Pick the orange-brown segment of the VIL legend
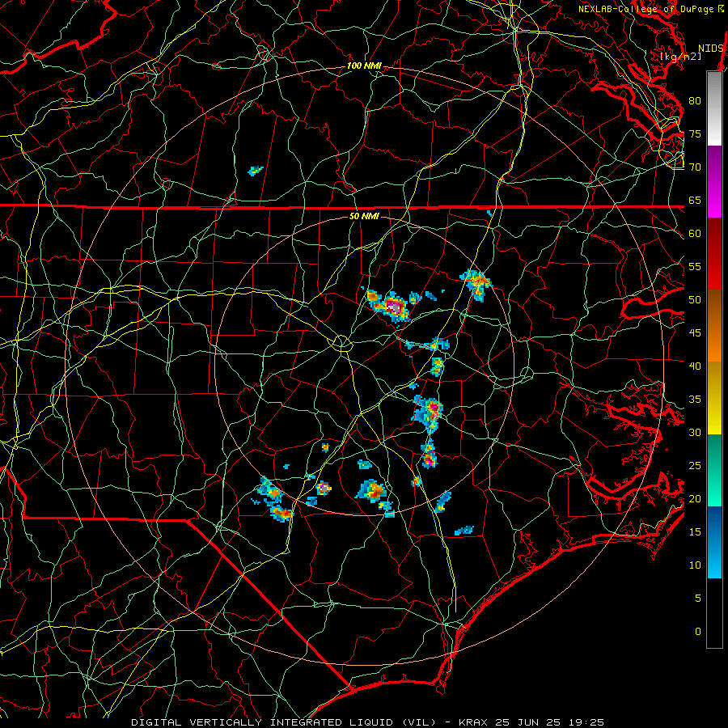 tap(714, 326)
